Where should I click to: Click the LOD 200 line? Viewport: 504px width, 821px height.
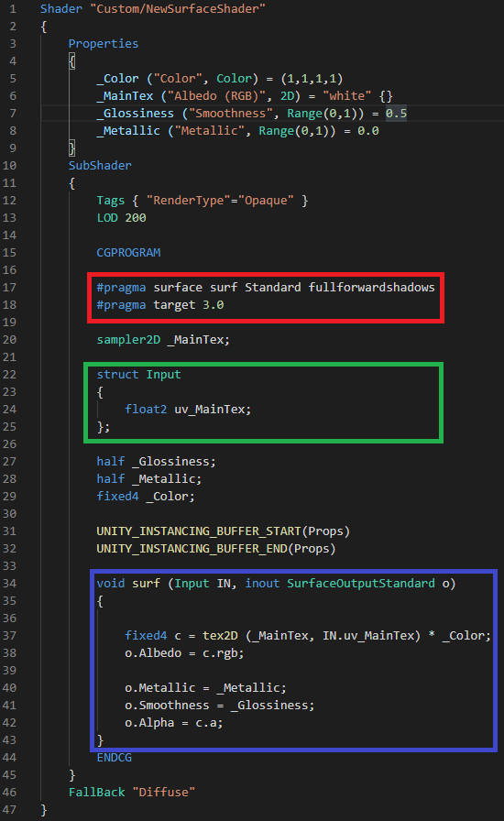[121, 218]
